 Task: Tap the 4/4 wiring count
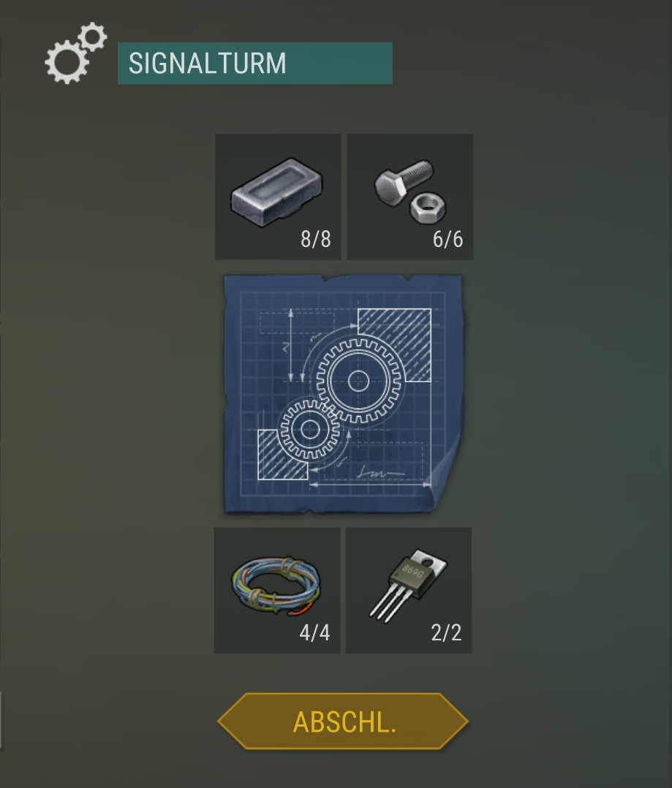click(314, 632)
